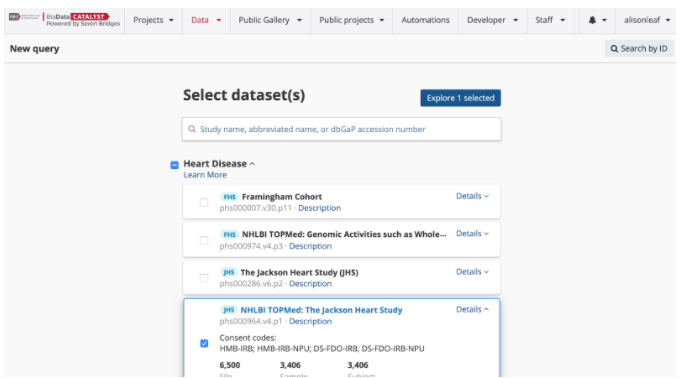Open the Projects dropdown menu
682x378 pixels.
coord(153,20)
